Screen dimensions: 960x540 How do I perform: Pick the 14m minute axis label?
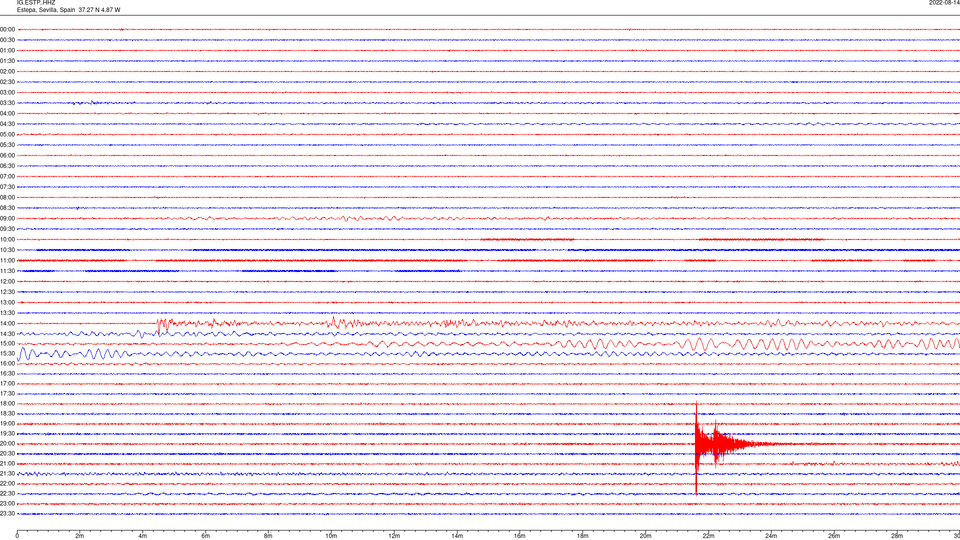(x=457, y=536)
